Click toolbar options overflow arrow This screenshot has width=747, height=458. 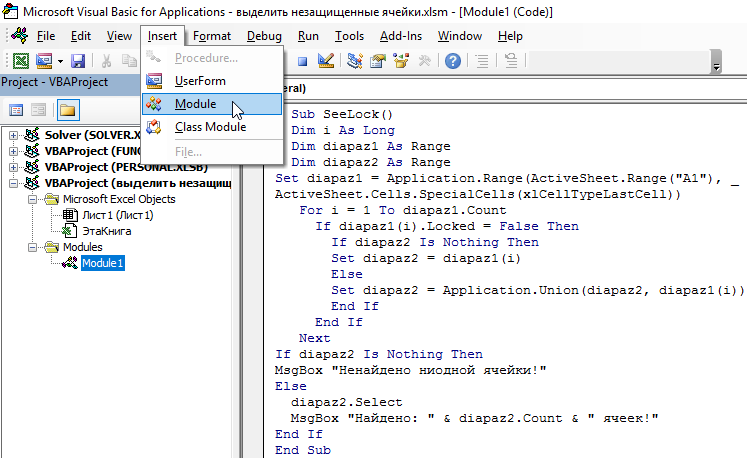(x=716, y=64)
